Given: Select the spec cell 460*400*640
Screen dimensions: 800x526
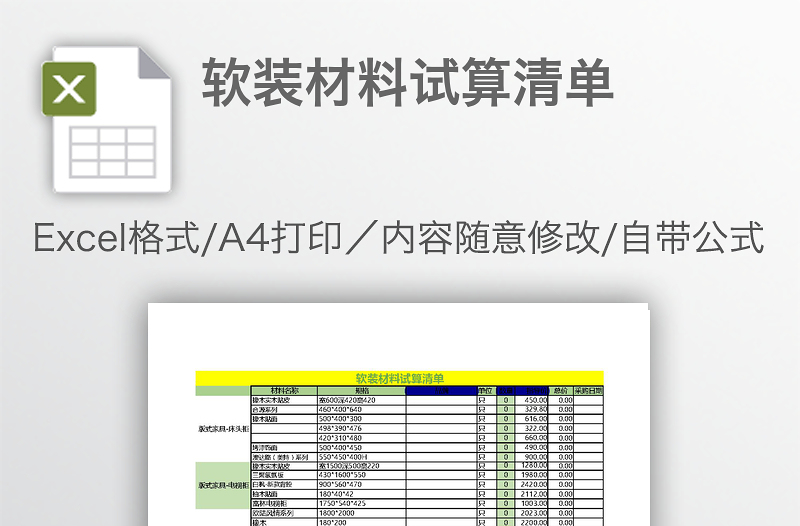Looking at the screenshot, I should [x=362, y=410].
